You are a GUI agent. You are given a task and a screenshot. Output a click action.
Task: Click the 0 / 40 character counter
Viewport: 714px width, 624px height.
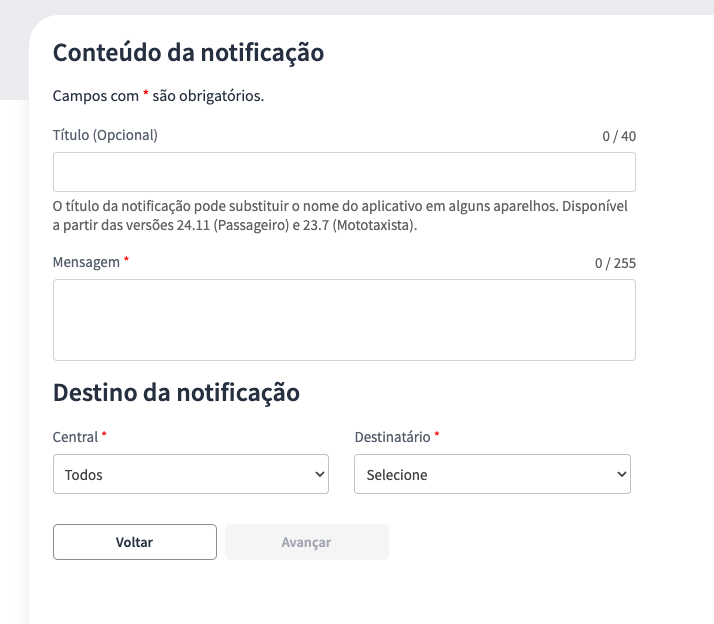(619, 136)
